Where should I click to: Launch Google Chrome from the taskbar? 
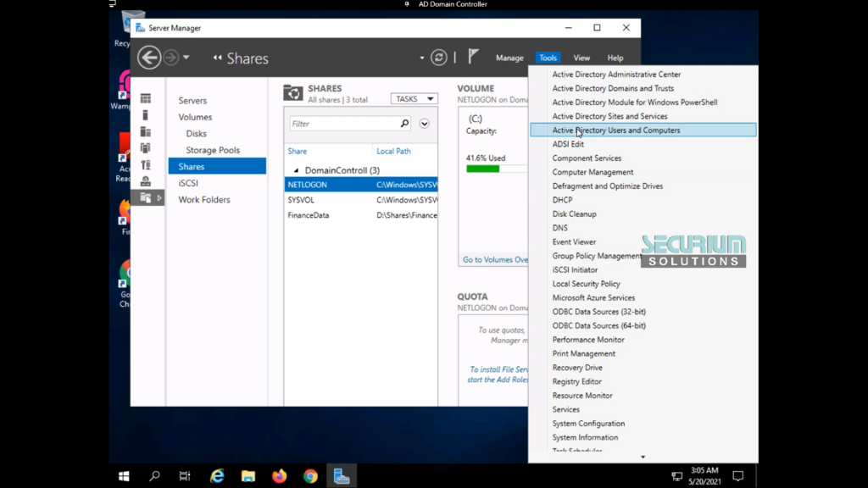(310, 476)
